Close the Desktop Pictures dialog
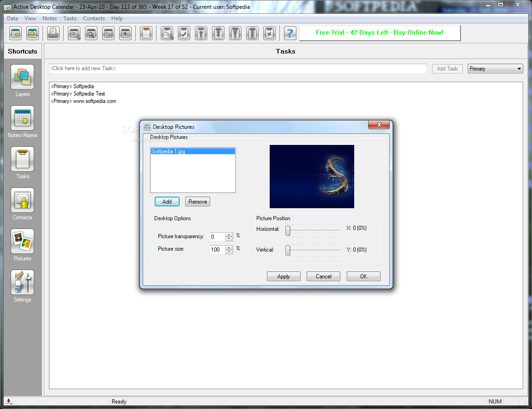Image resolution: width=532 pixels, height=409 pixels. 379,125
